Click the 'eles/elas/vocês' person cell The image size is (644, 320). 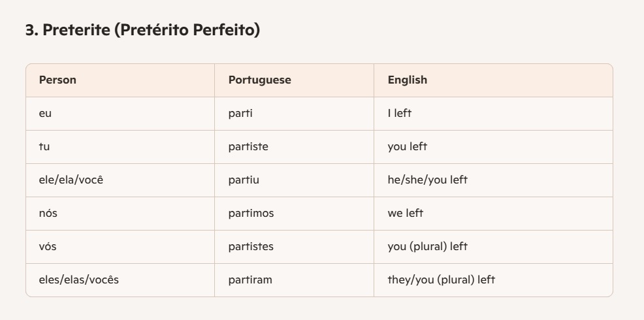click(x=78, y=280)
